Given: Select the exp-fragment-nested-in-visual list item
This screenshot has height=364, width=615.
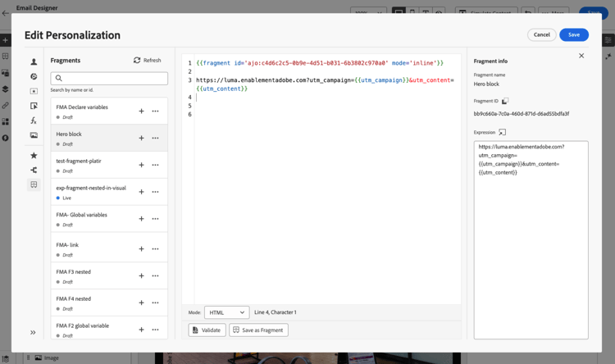Looking at the screenshot, I should point(109,192).
